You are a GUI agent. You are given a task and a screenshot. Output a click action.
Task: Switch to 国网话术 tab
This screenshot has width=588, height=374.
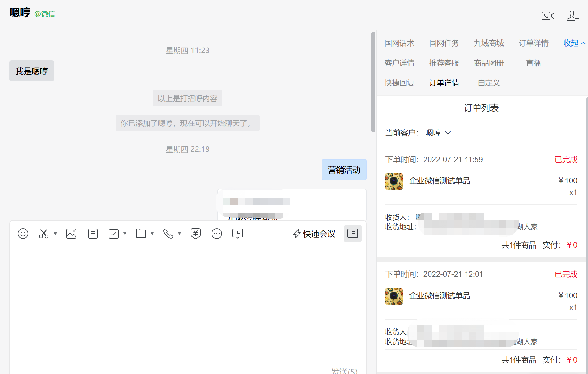(x=399, y=43)
